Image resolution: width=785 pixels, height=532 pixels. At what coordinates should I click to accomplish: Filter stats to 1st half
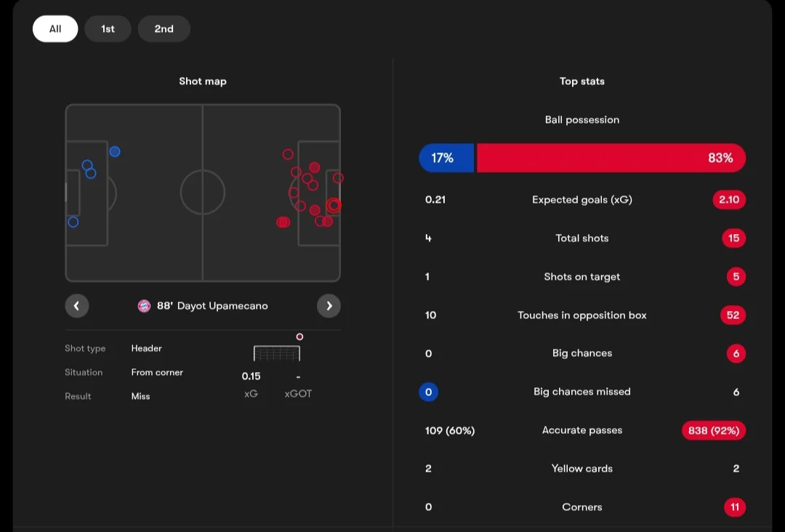coord(108,28)
